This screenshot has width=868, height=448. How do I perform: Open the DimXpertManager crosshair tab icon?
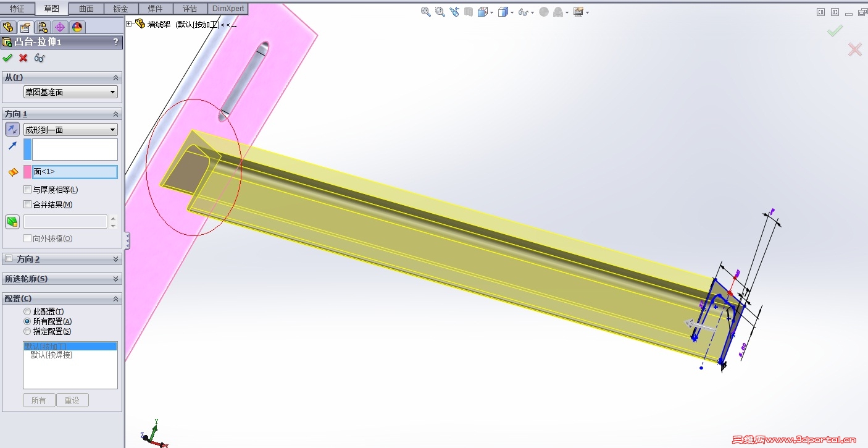coord(60,27)
